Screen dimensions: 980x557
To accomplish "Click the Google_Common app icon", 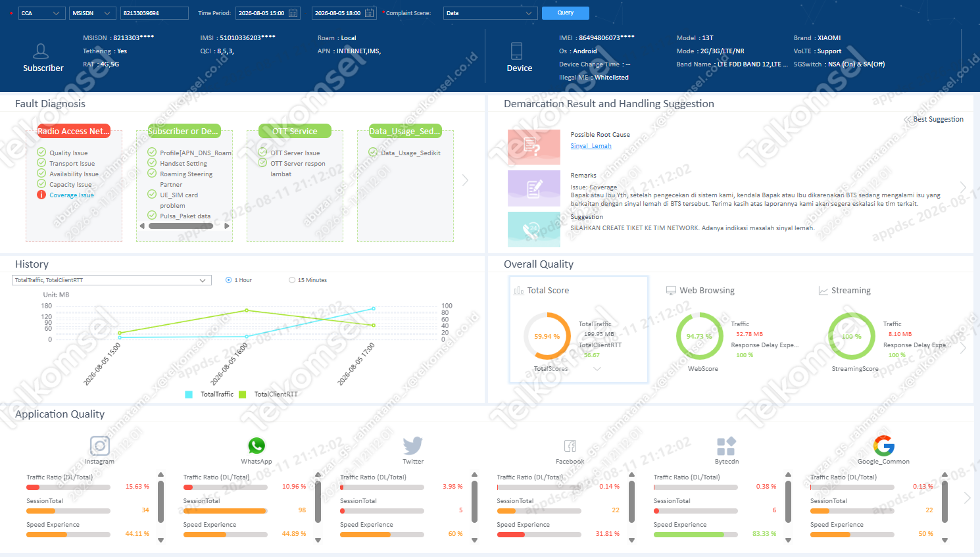I will [x=884, y=446].
